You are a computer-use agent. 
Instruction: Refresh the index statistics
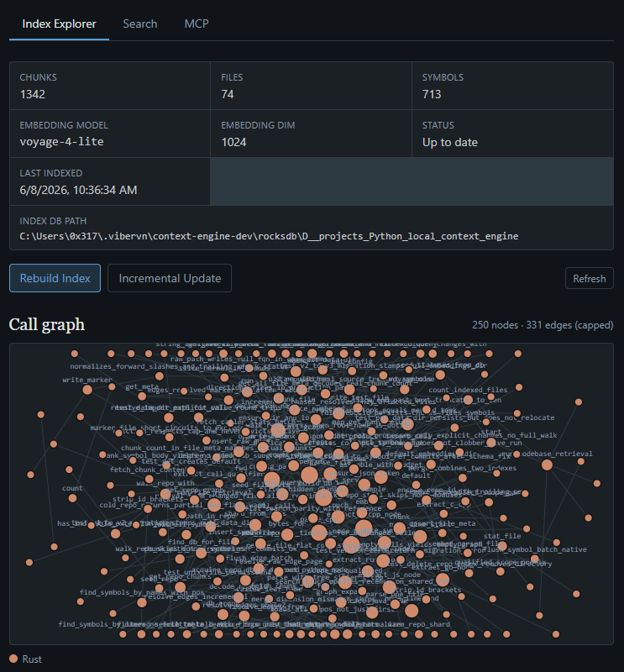click(590, 279)
